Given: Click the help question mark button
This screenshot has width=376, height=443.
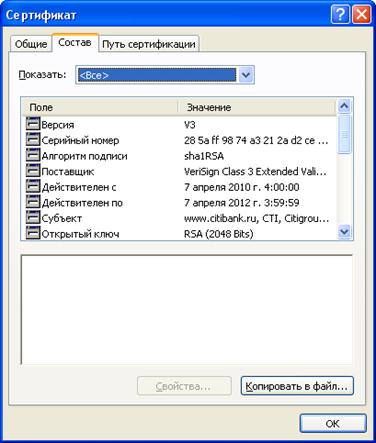Looking at the screenshot, I should 340,15.
